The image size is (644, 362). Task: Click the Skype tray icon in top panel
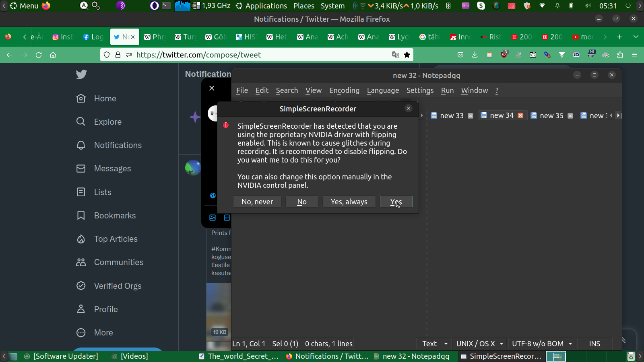[481, 6]
